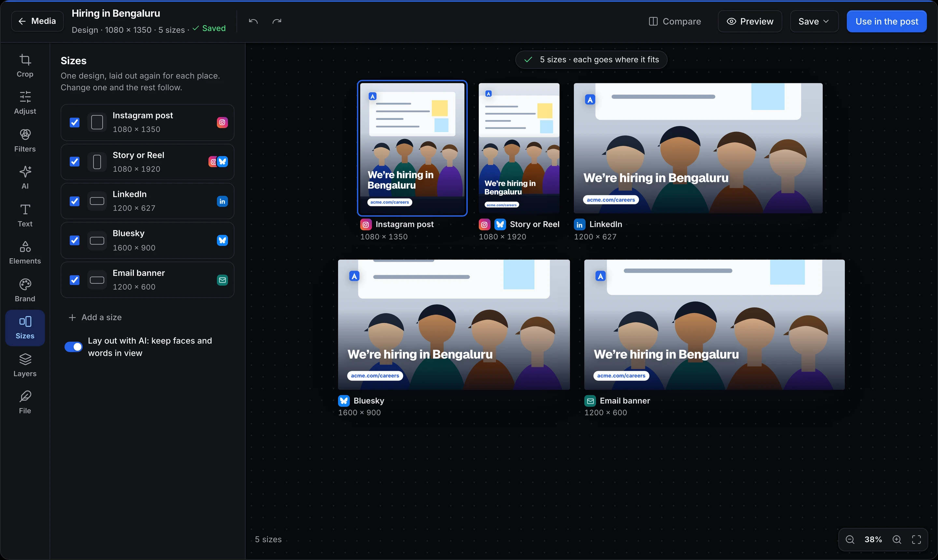The image size is (938, 560).
Task: Open the Filters panel
Action: [25, 140]
